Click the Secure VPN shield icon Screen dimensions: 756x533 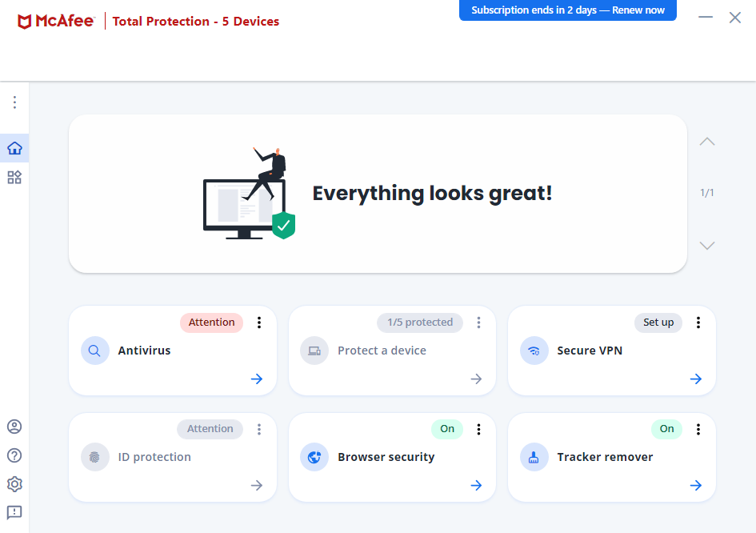pos(534,351)
